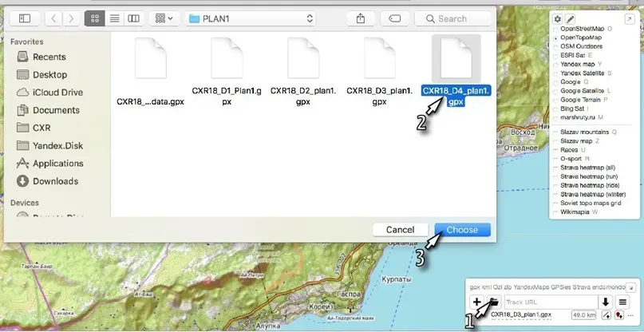Enable Strava heatmap (all) overlay

584,168
